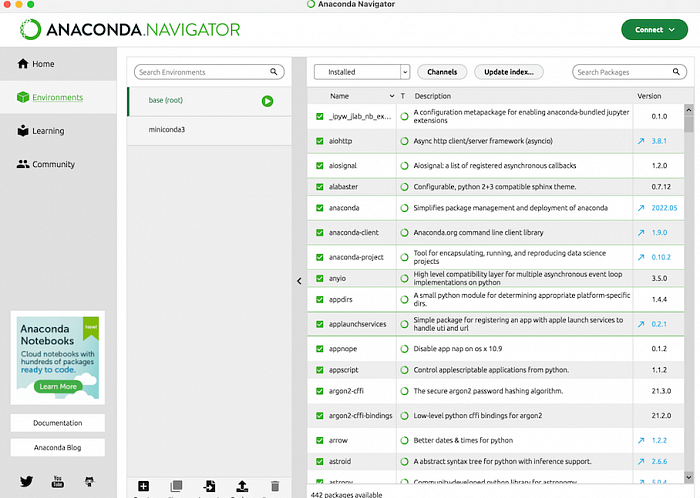This screenshot has width=700, height=498.
Task: Uncheck the alabaster package checkbox
Action: coord(320,187)
